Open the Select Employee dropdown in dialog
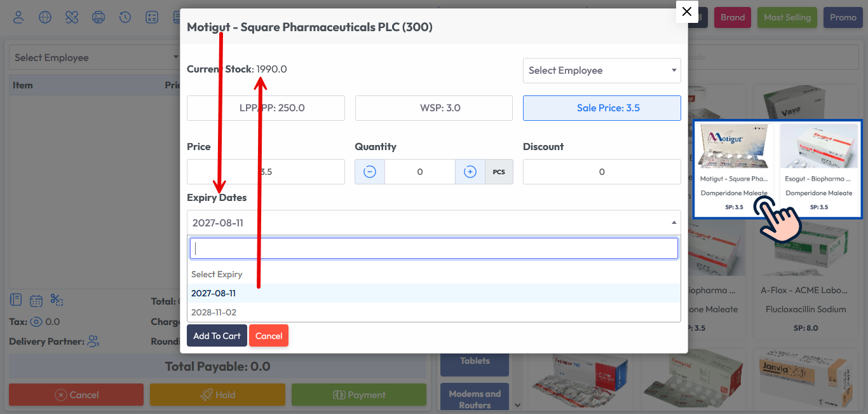Viewport: 868px width, 414px height. [x=601, y=70]
